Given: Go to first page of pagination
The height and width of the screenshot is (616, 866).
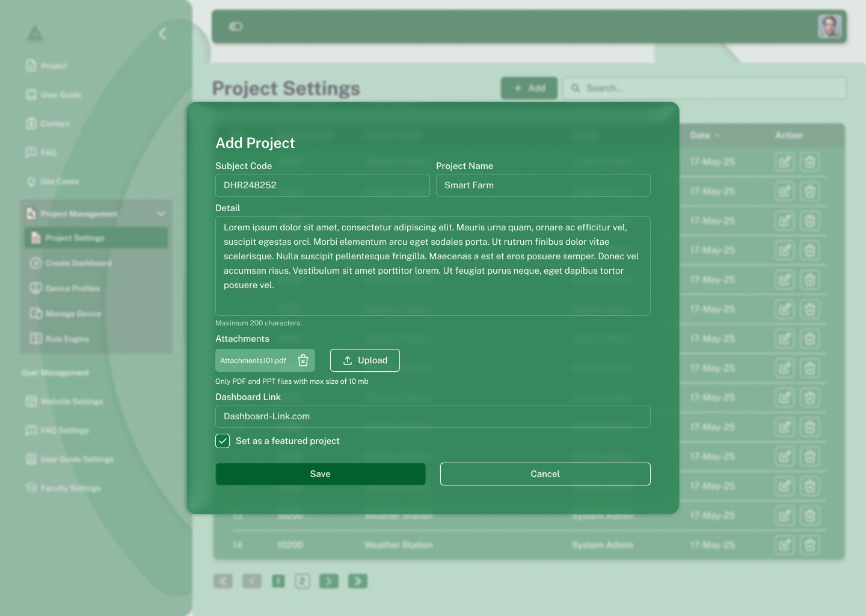Looking at the screenshot, I should tap(223, 581).
